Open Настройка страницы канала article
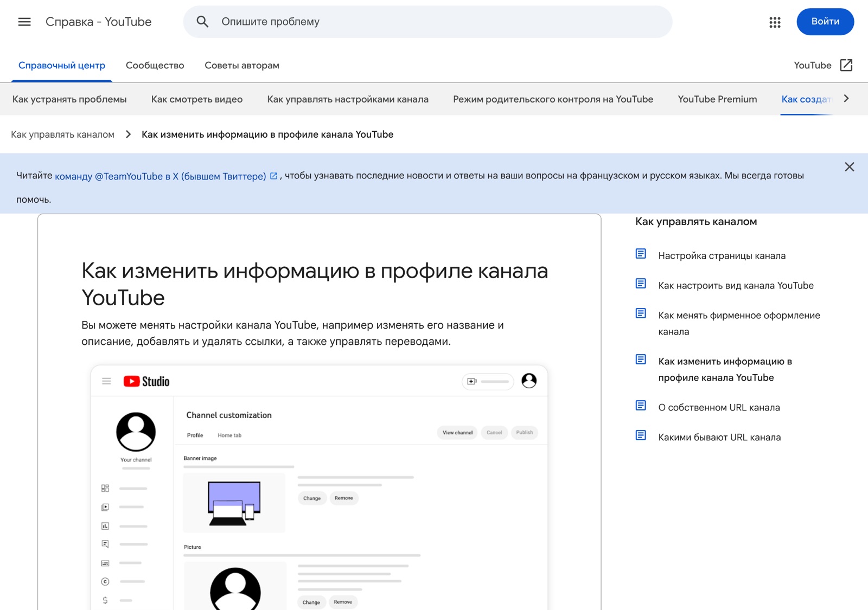 coord(722,256)
